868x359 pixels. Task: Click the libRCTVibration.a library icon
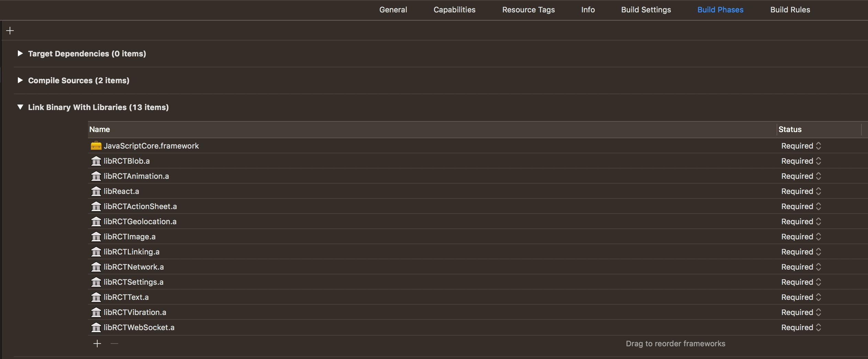coord(96,312)
